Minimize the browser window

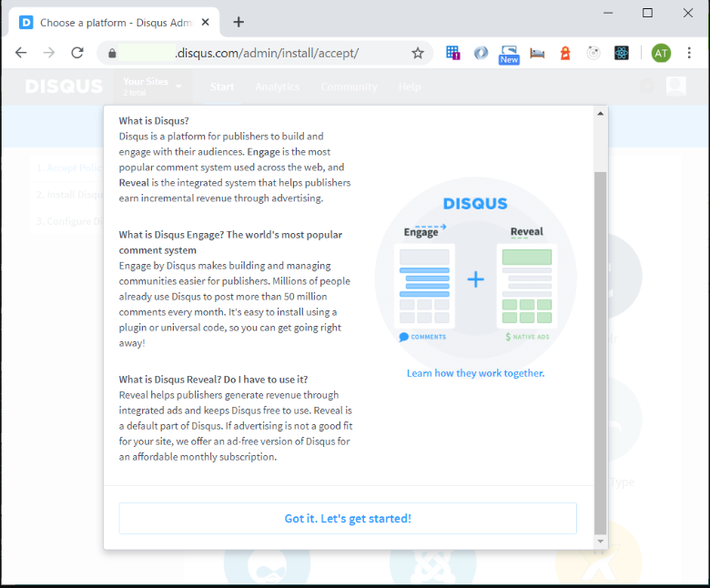pos(608,13)
